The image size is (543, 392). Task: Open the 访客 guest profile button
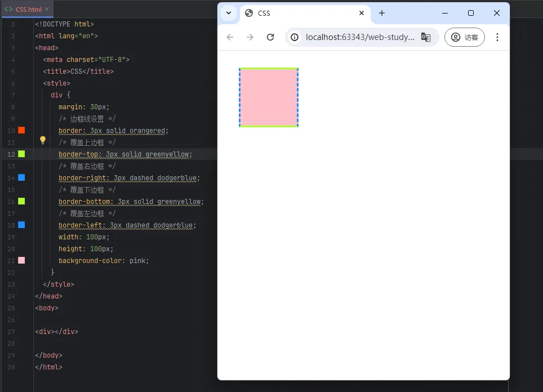(x=465, y=37)
